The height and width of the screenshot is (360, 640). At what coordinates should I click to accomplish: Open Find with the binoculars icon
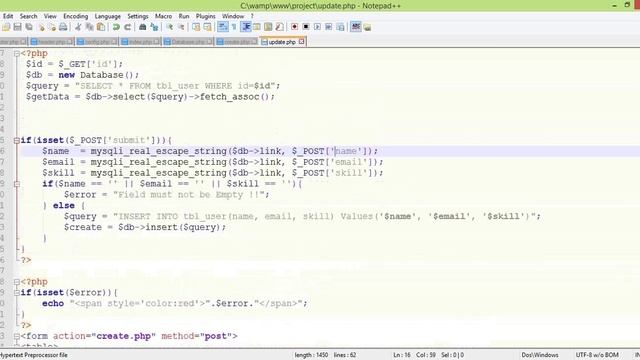tap(142, 27)
